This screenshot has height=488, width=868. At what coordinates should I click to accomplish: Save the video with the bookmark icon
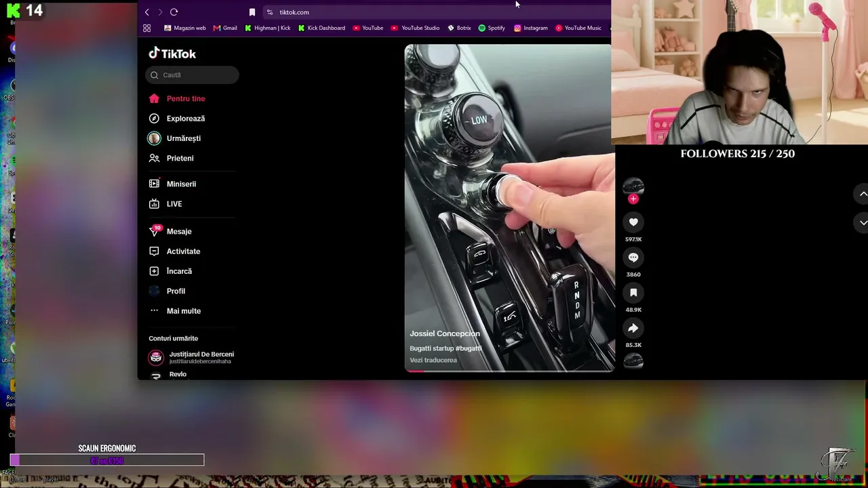click(x=633, y=293)
